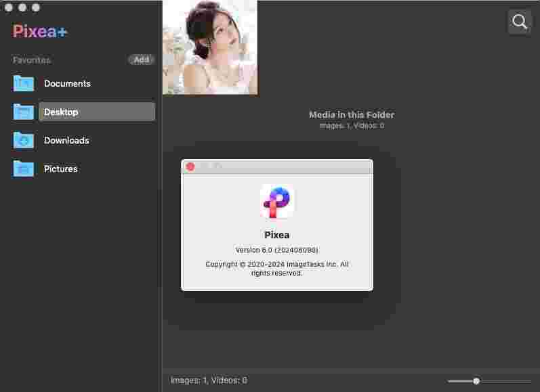Open the search magnifier button
540x392 pixels.
coord(520,22)
